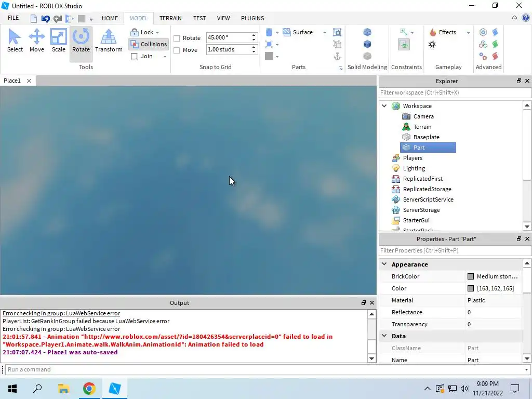Screen dimensions: 532x399
Task: Click the Group icon in Parts
Action: [x=337, y=32]
